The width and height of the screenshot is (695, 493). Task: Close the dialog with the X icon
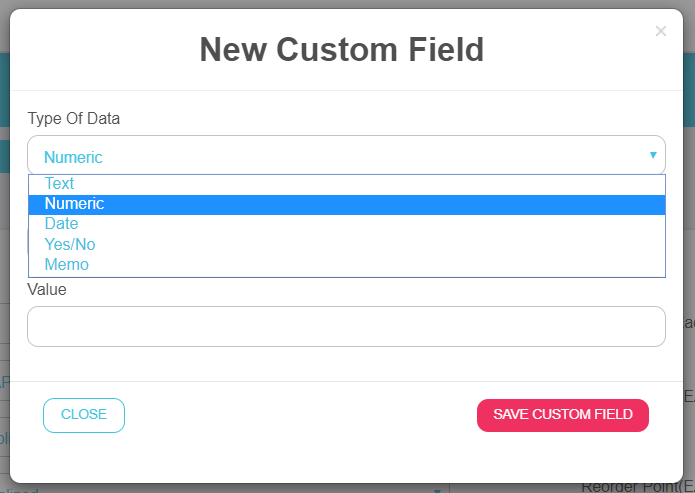point(660,31)
